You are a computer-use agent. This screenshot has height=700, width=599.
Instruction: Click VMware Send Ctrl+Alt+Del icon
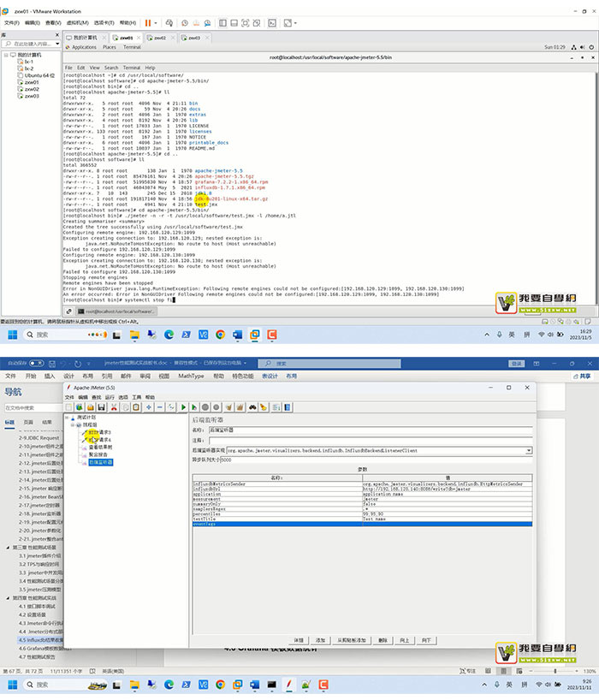point(169,23)
